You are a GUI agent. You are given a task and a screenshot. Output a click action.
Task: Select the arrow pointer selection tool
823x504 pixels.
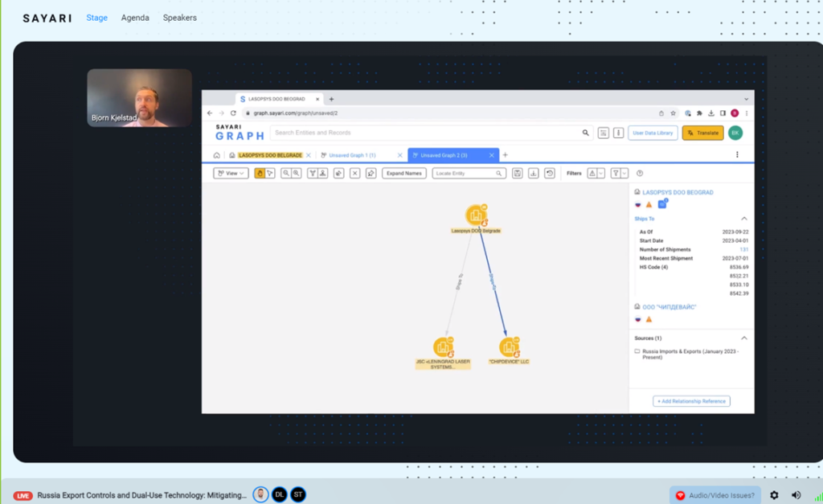[x=270, y=174]
